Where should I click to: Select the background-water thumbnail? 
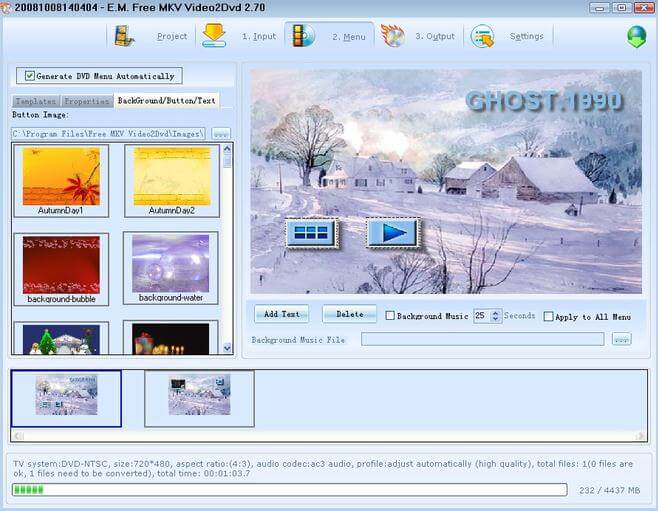171,268
